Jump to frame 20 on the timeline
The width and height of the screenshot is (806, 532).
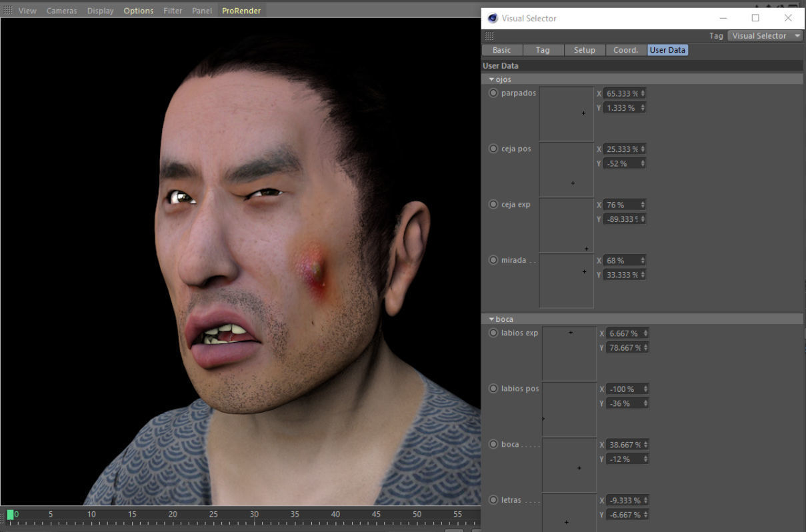pos(173,514)
